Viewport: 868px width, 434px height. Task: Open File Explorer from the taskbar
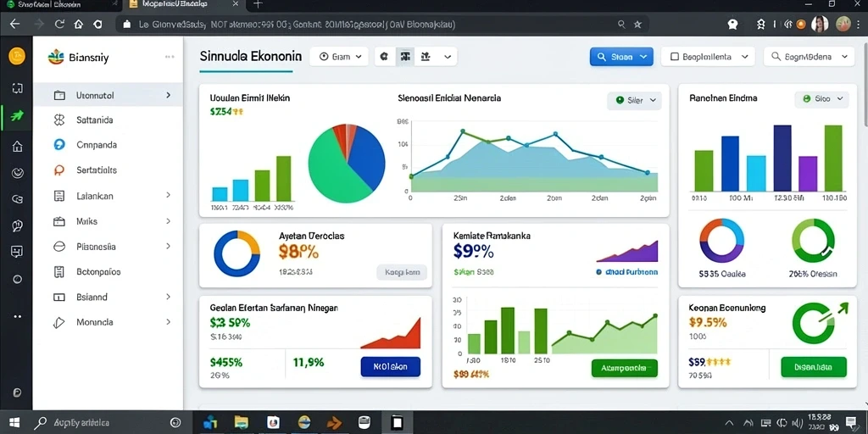(242, 422)
